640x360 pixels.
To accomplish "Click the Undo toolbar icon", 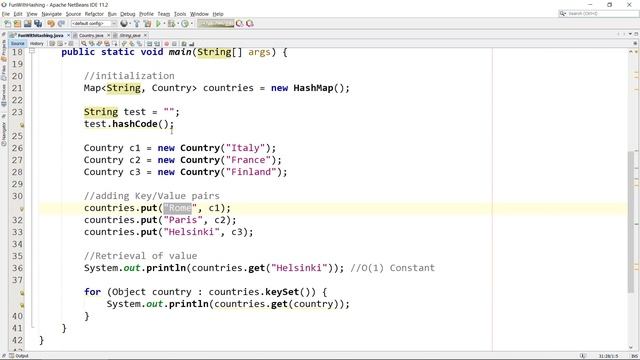I will point(51,24).
